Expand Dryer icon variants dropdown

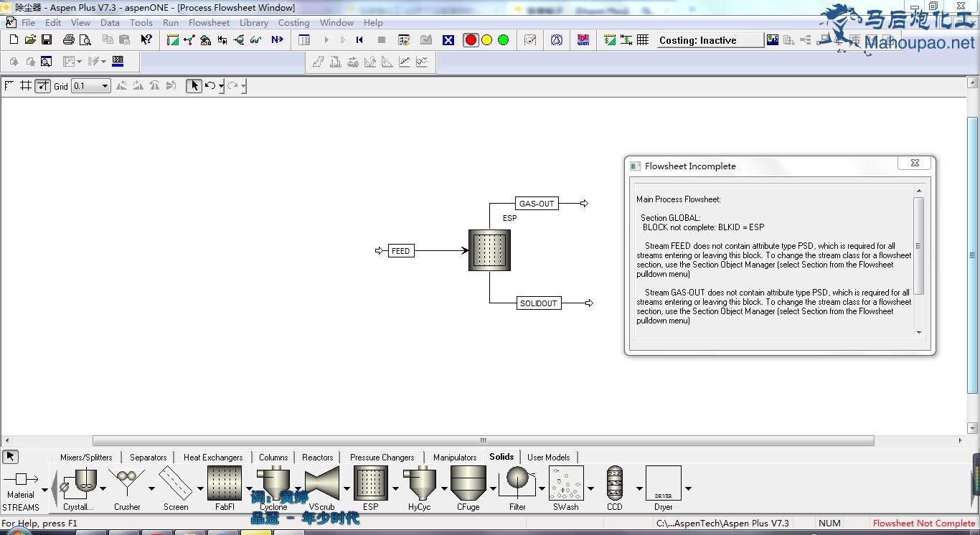[688, 489]
